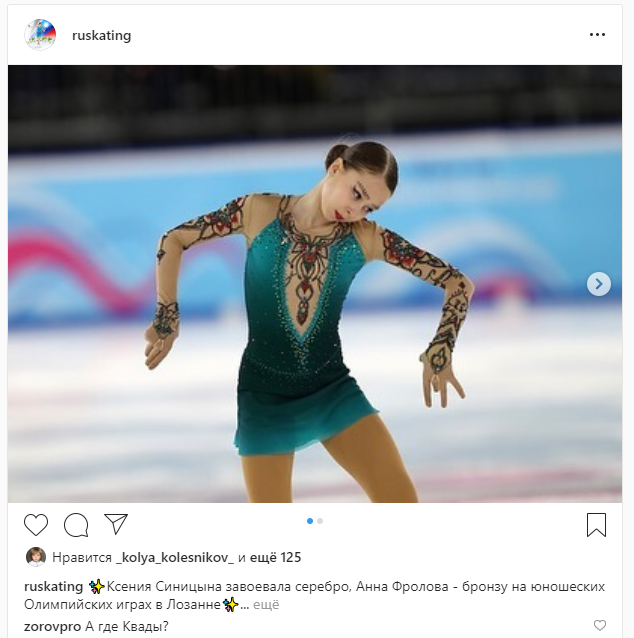634x638 pixels.
Task: Click the caption text about Ксения Синицына
Action: coord(315,596)
